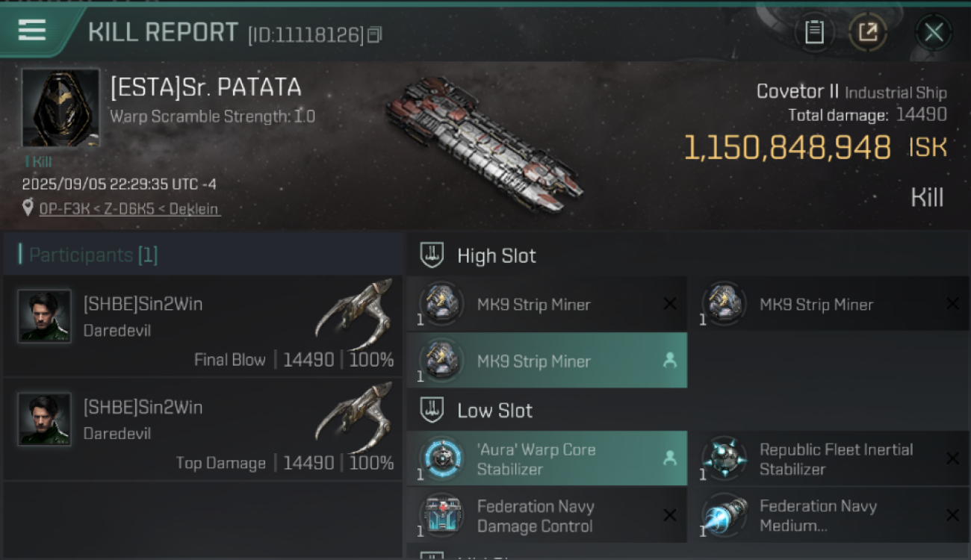Open Sr. PATATA's pilot portrait
This screenshot has width=971, height=560.
(x=61, y=108)
